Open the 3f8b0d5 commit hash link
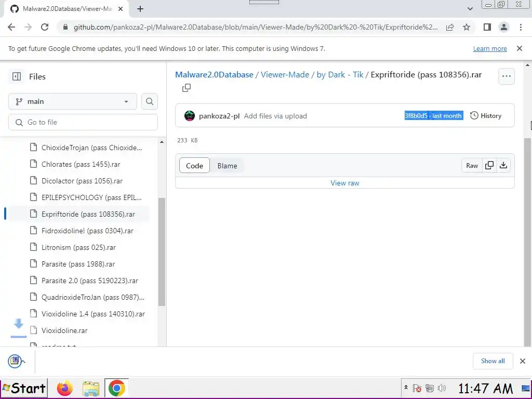The width and height of the screenshot is (532, 399). [416, 116]
